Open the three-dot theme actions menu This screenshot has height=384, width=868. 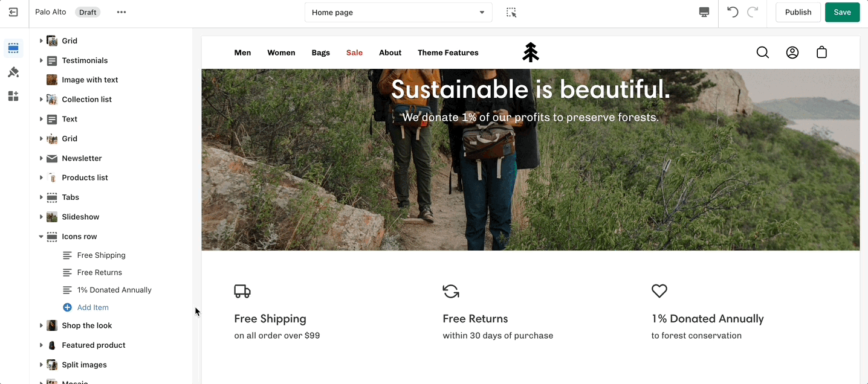121,12
